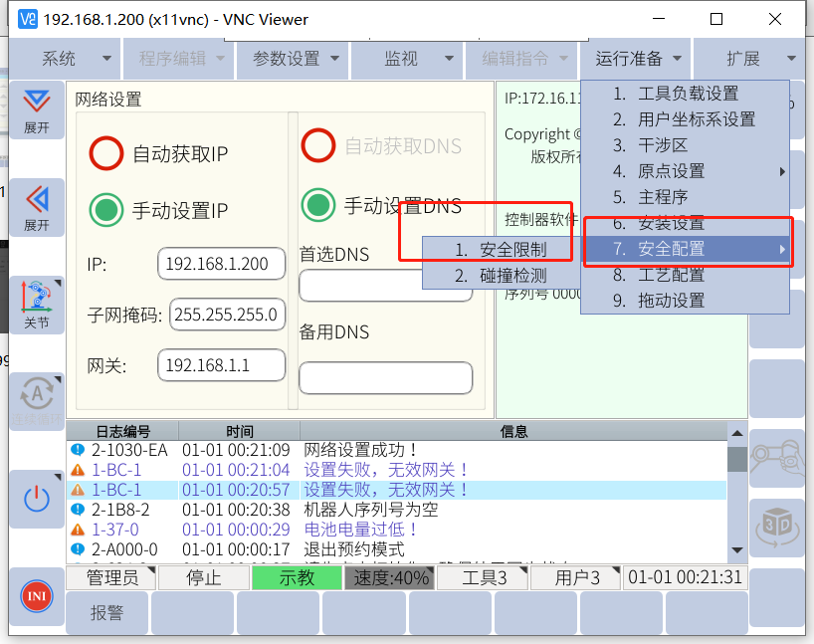Click the 网关 input field

tap(221, 365)
